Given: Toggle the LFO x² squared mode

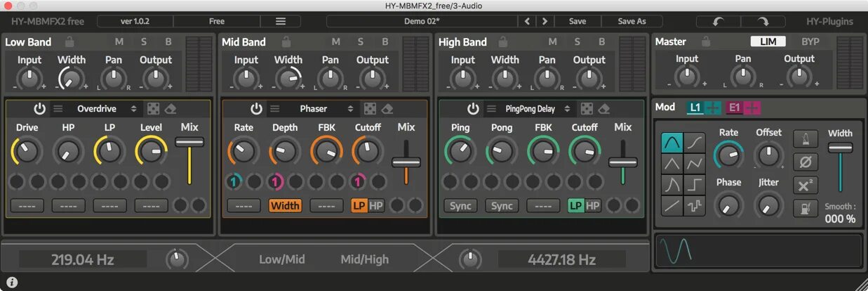Looking at the screenshot, I should pos(806,186).
